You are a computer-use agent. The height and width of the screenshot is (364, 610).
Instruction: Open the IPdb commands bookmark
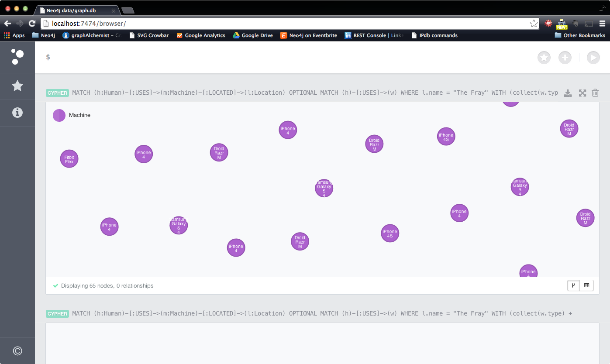click(434, 35)
